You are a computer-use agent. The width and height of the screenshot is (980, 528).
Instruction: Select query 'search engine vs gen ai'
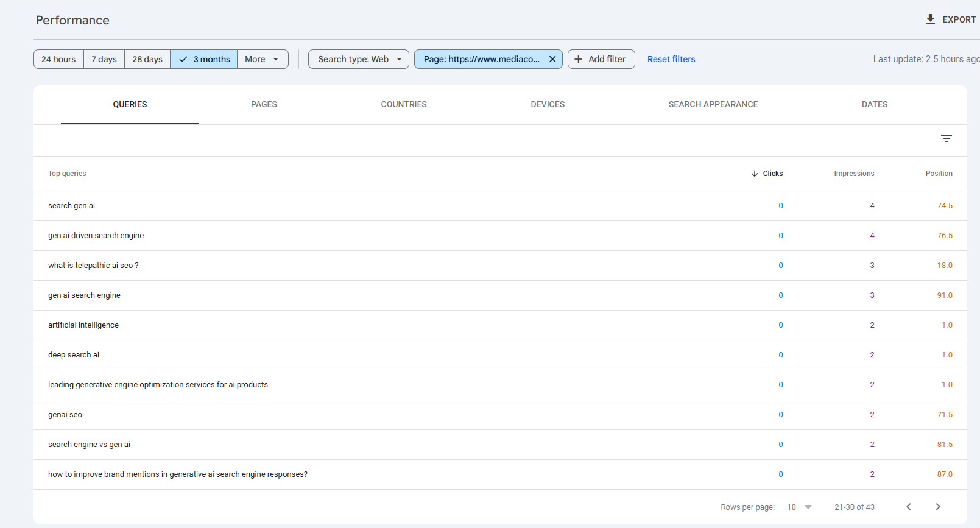89,445
